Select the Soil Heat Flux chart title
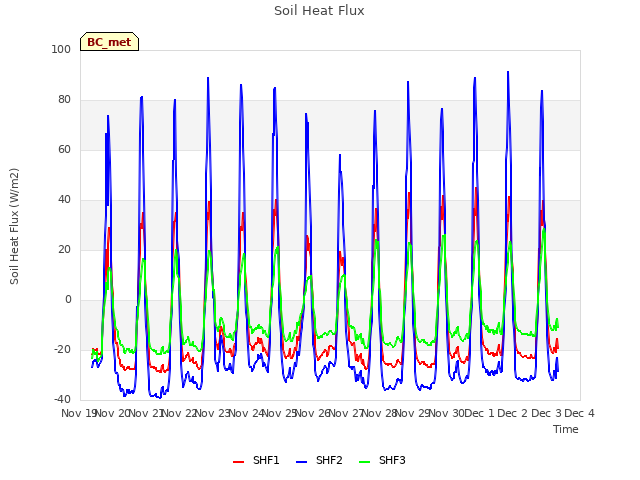 (x=319, y=11)
